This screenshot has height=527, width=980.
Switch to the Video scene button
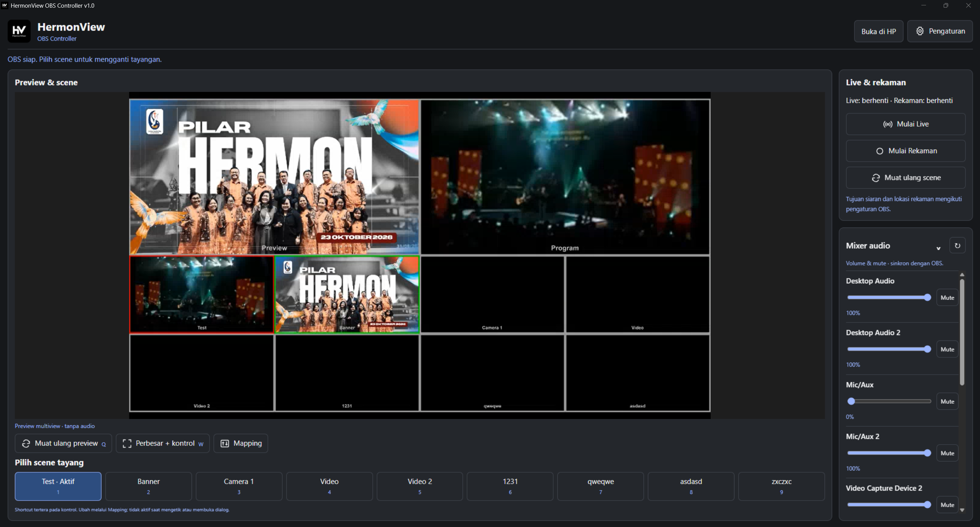(329, 486)
